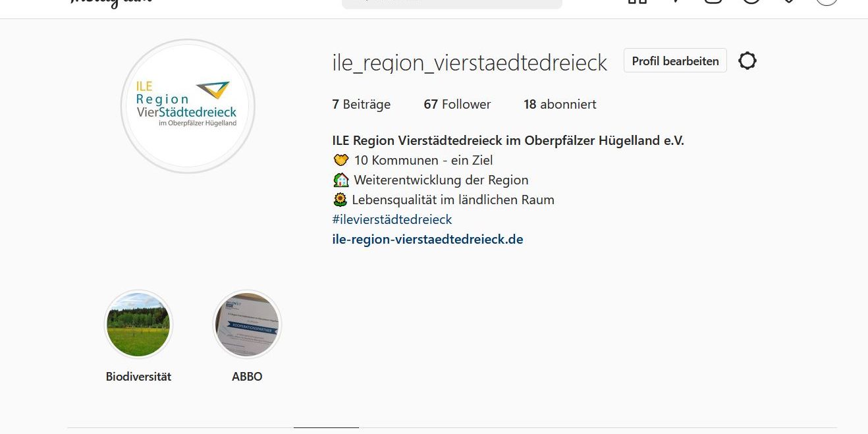
Task: Open the profile avatar menu top right
Action: click(x=827, y=1)
